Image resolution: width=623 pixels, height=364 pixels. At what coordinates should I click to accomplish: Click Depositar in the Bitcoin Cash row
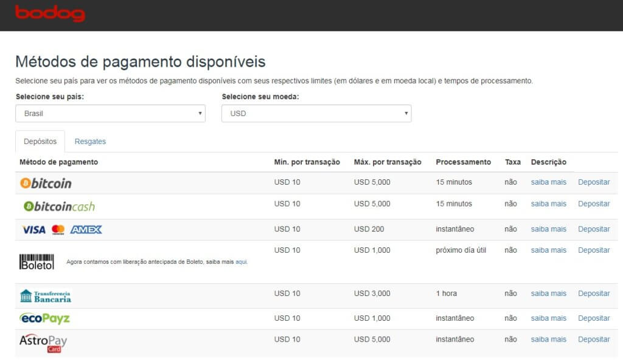594,204
